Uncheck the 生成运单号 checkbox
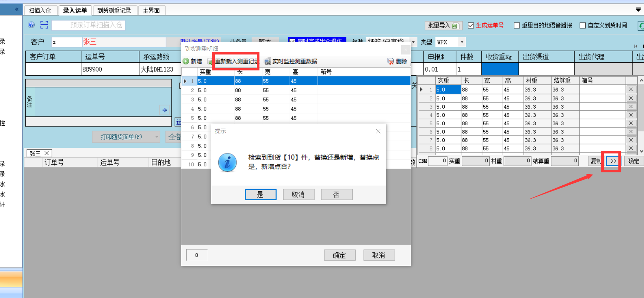 471,25
